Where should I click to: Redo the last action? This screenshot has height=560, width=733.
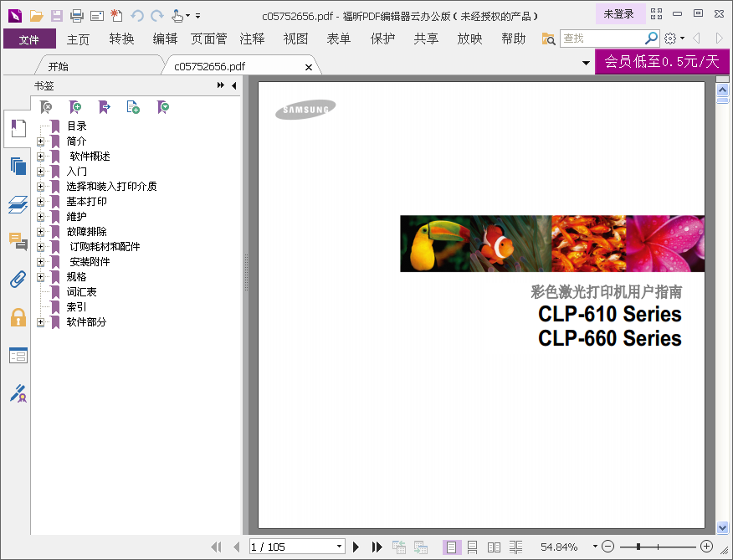(157, 16)
